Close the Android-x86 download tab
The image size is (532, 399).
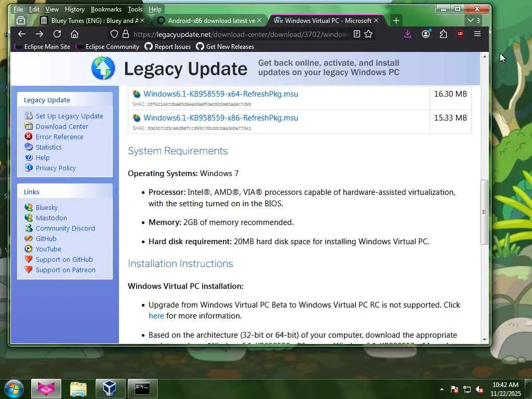(x=259, y=20)
